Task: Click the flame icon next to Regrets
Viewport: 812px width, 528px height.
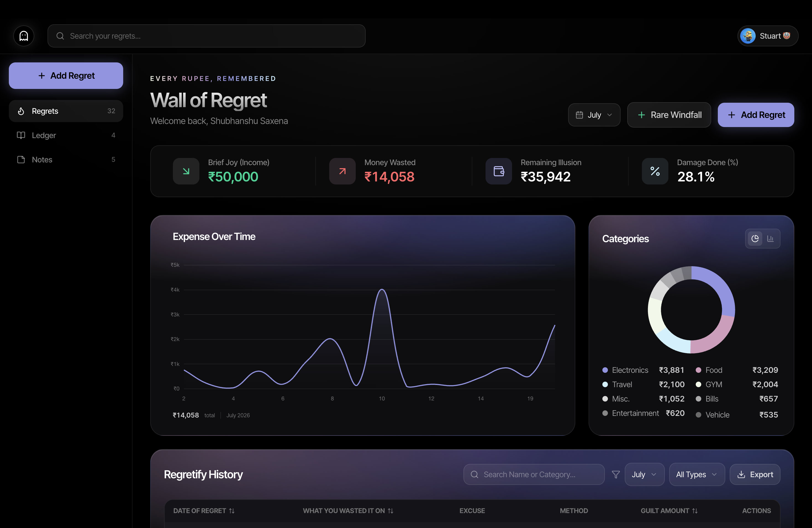Action: click(21, 111)
